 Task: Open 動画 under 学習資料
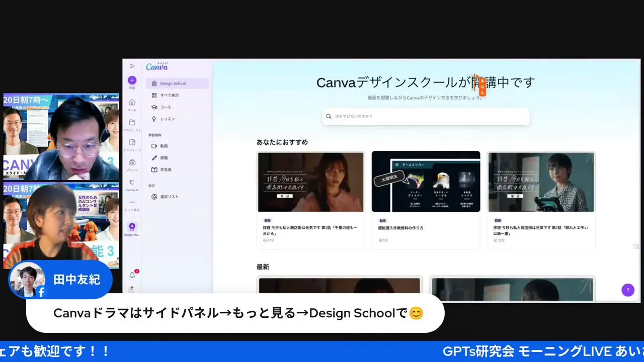point(164,146)
